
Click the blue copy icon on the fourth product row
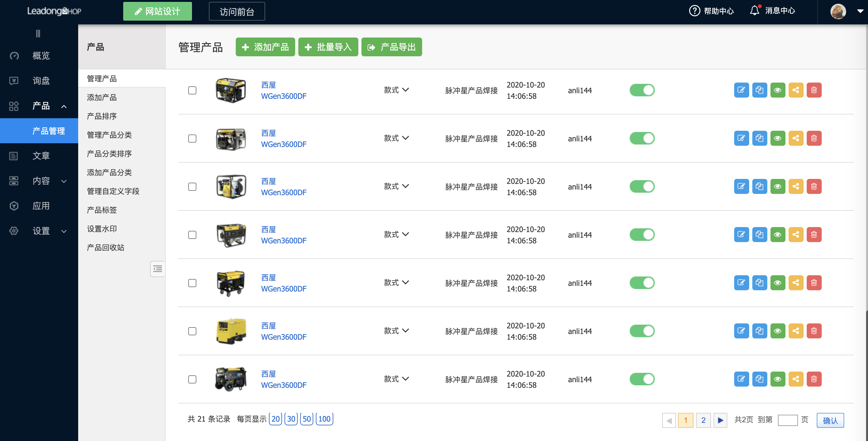[759, 235]
